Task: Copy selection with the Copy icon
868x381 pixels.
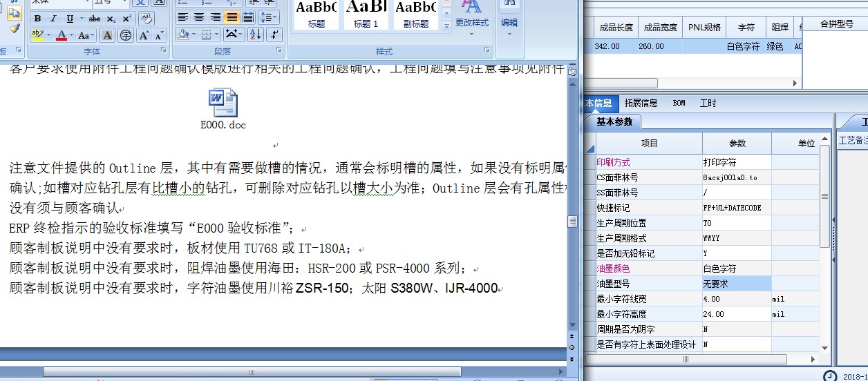Action: click(15, 12)
